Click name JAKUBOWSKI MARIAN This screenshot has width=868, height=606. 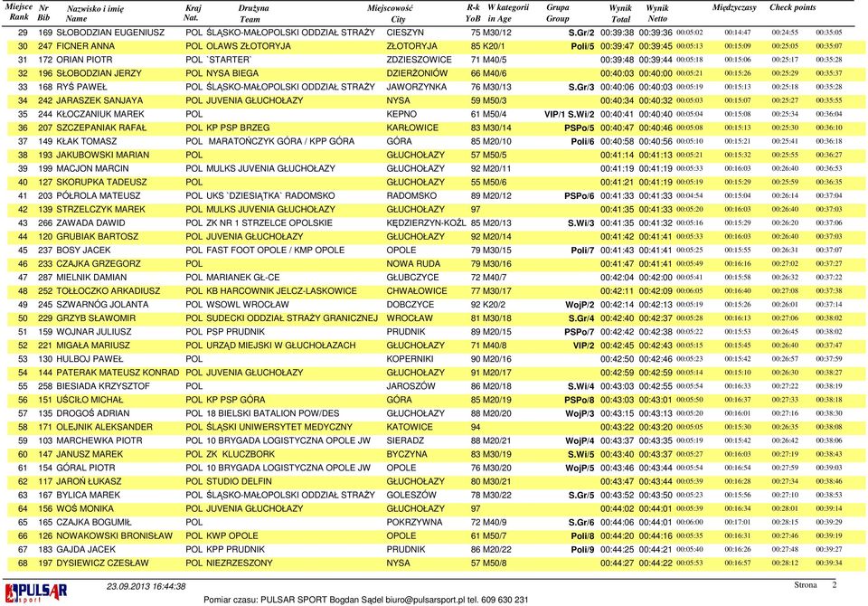103,155
